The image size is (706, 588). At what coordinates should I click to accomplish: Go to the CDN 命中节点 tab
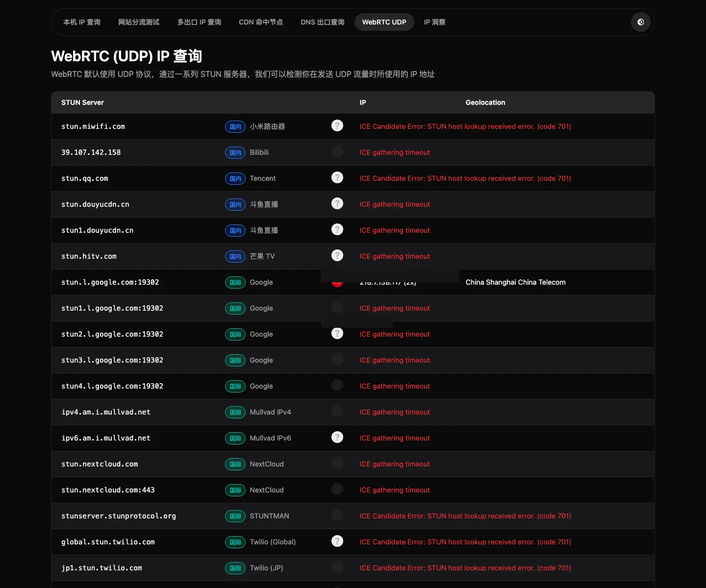(261, 22)
